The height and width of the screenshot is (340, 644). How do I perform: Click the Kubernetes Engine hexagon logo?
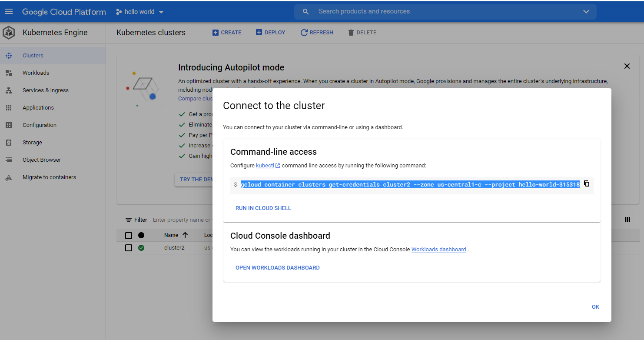(x=8, y=33)
